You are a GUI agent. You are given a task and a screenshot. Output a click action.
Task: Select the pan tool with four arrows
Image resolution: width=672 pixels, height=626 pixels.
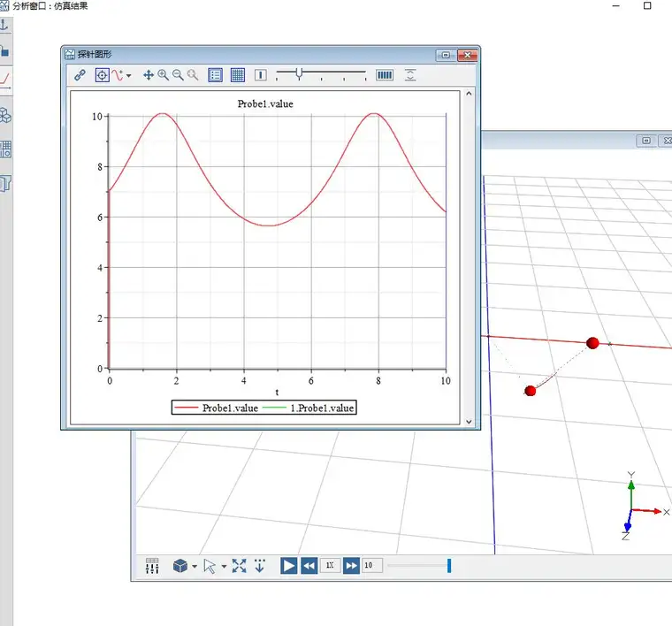point(149,75)
